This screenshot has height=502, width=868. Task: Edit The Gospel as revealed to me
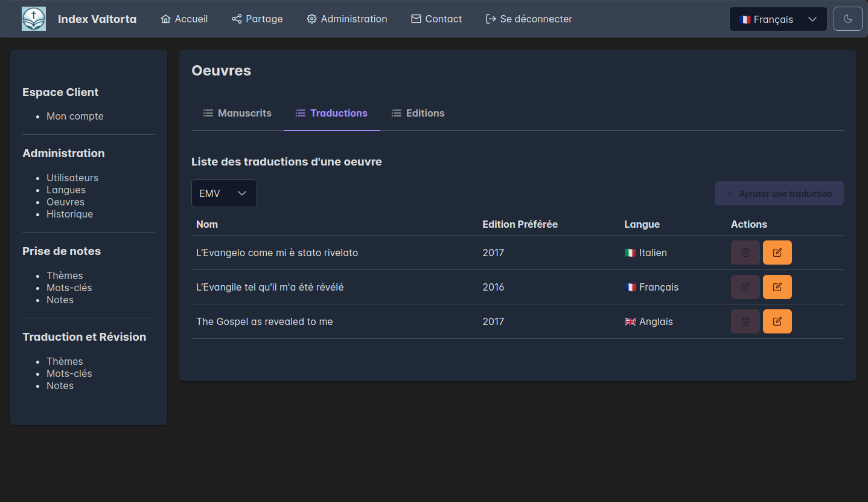777,321
